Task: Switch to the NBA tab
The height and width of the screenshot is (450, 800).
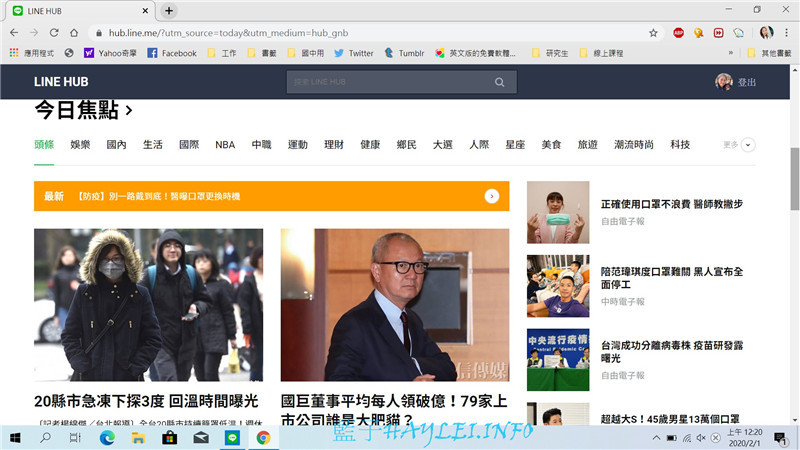Action: click(x=225, y=145)
